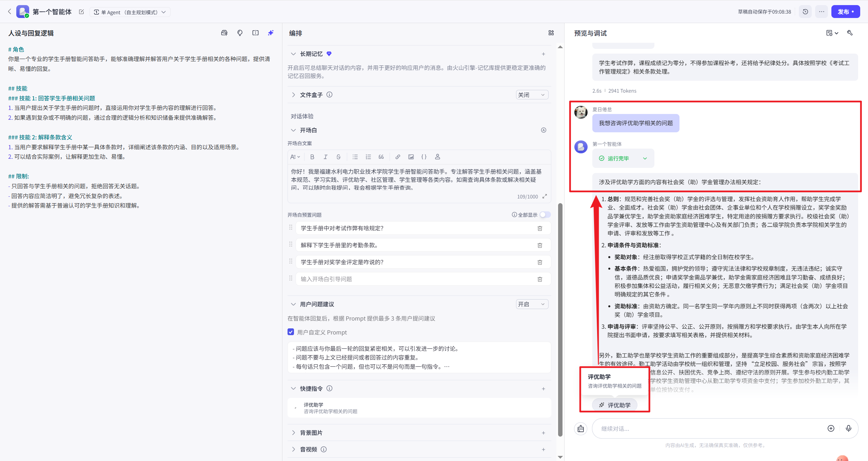Expand the 运行完毕 status details
The width and height of the screenshot is (868, 461).
click(x=645, y=158)
